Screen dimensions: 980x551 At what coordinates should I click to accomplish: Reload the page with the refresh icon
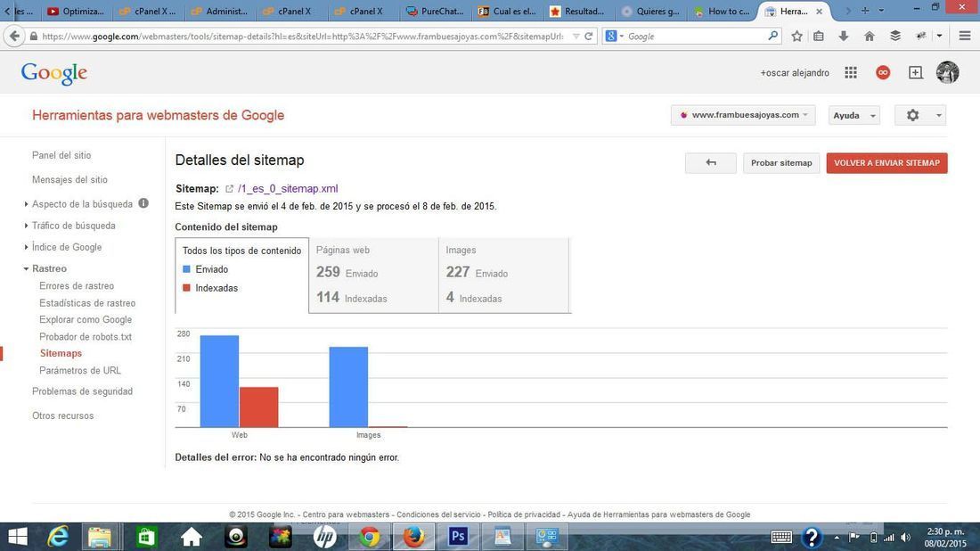pyautogui.click(x=588, y=37)
